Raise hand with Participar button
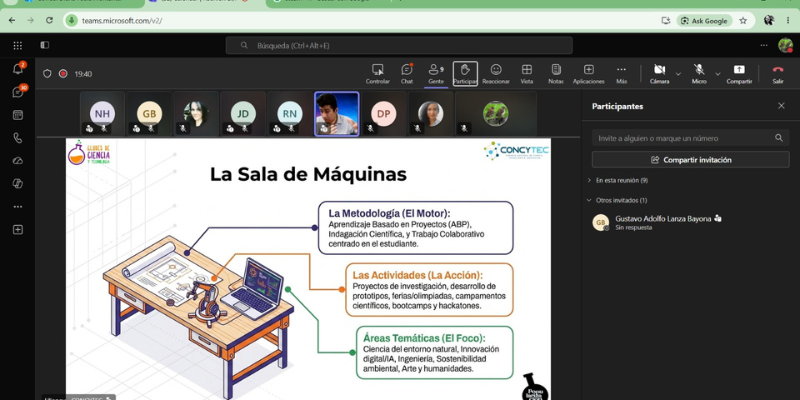The width and height of the screenshot is (800, 400). click(465, 74)
